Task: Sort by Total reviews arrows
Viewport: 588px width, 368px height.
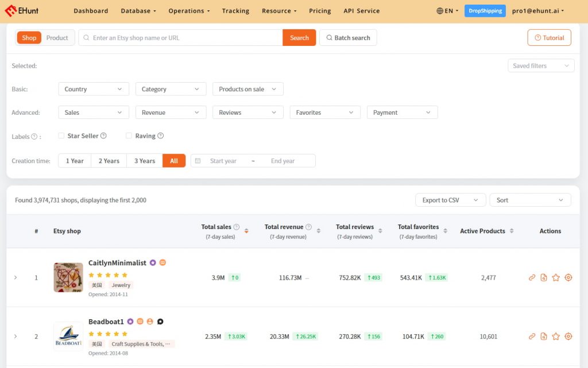Action: point(380,231)
